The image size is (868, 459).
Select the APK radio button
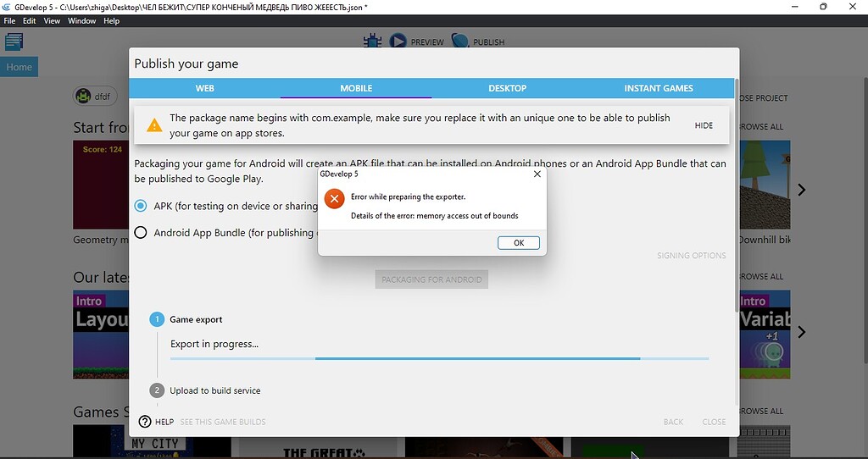click(141, 206)
